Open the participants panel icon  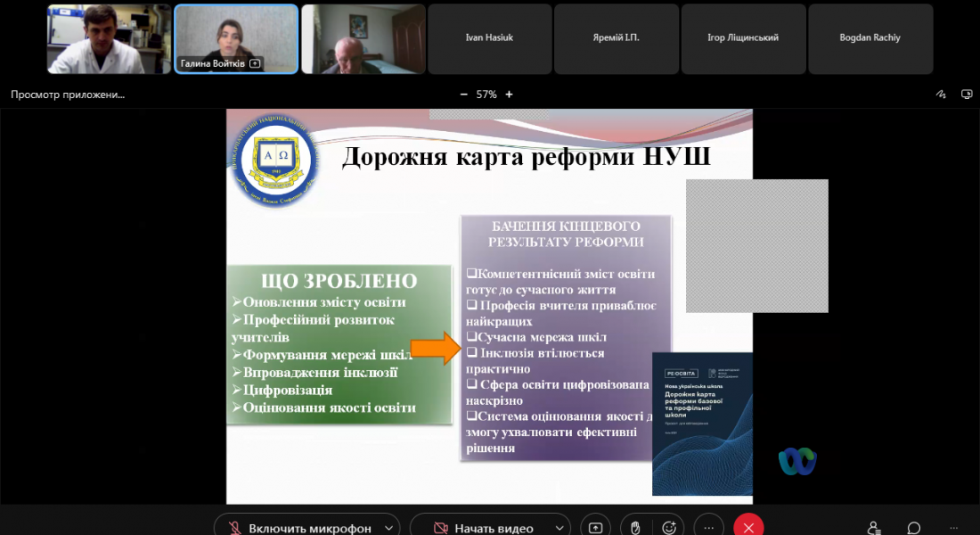pos(874,527)
